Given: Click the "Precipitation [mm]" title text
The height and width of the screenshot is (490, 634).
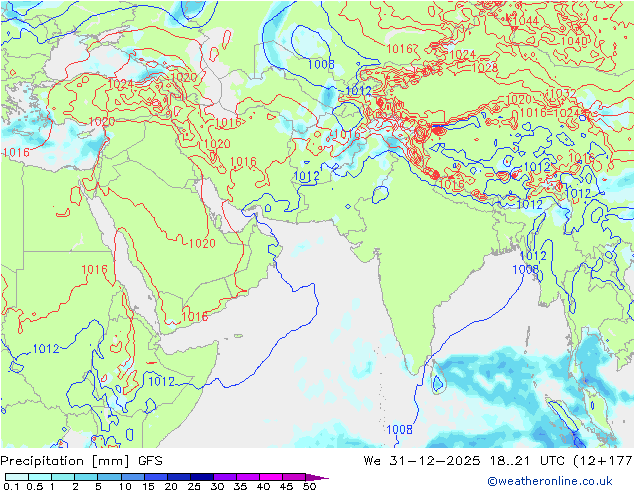Looking at the screenshot, I should (65, 461).
